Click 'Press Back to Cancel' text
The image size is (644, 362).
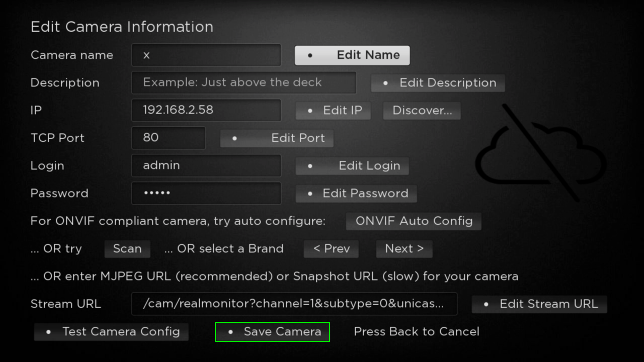coord(417,332)
